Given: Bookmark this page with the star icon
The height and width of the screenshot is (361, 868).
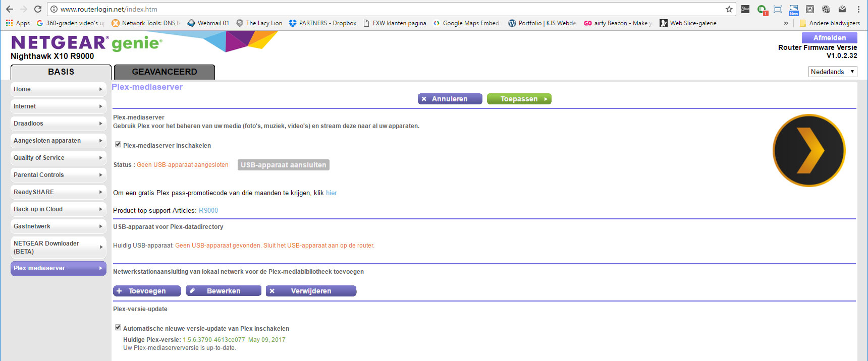Looking at the screenshot, I should pyautogui.click(x=729, y=9).
